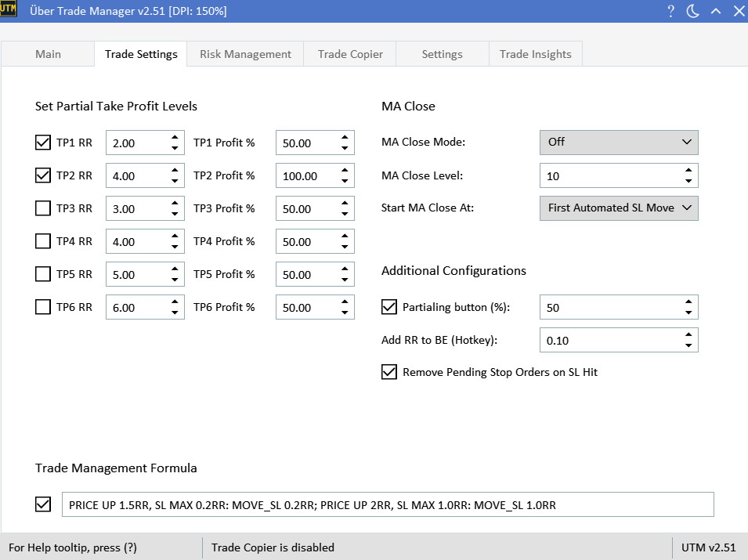Decrease Partialing button percent with down arrow
The width and height of the screenshot is (748, 560).
(688, 313)
